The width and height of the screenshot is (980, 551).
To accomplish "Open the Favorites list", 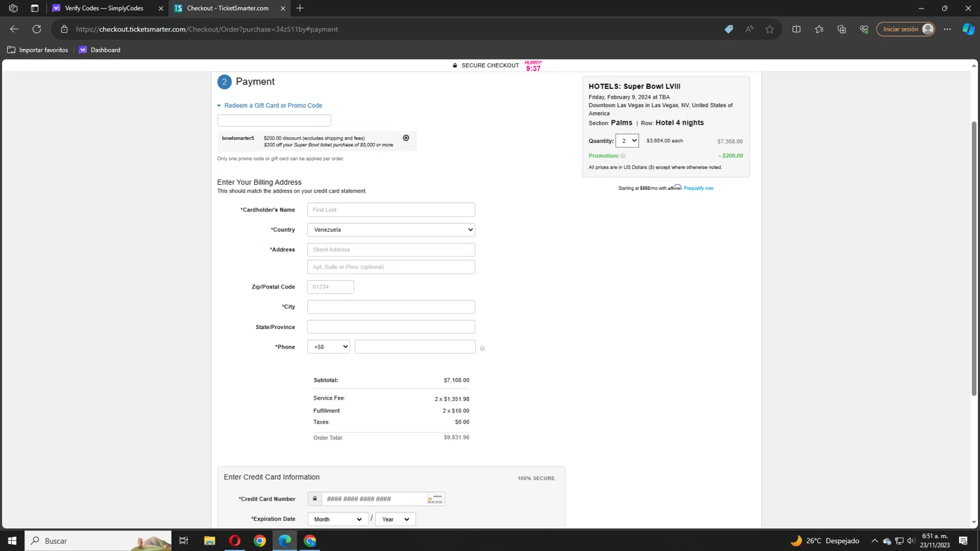I will point(819,29).
